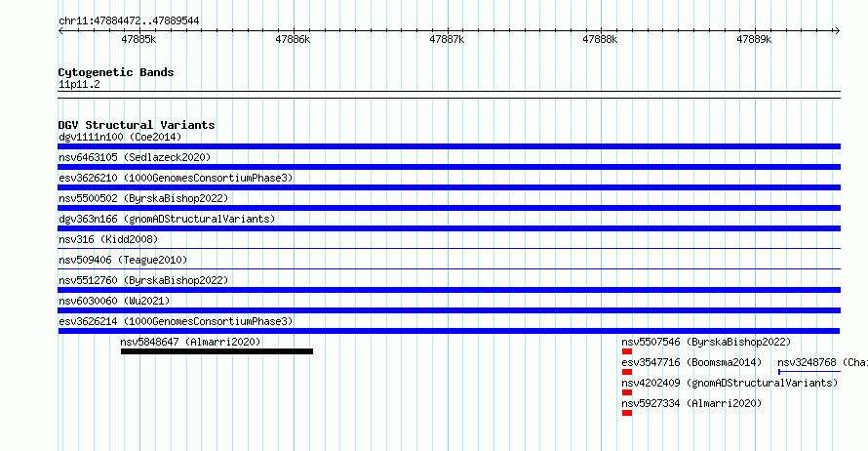This screenshot has width=868, height=451.
Task: Open esv3547716 (Boomsma2014) variant label
Action: [691, 362]
